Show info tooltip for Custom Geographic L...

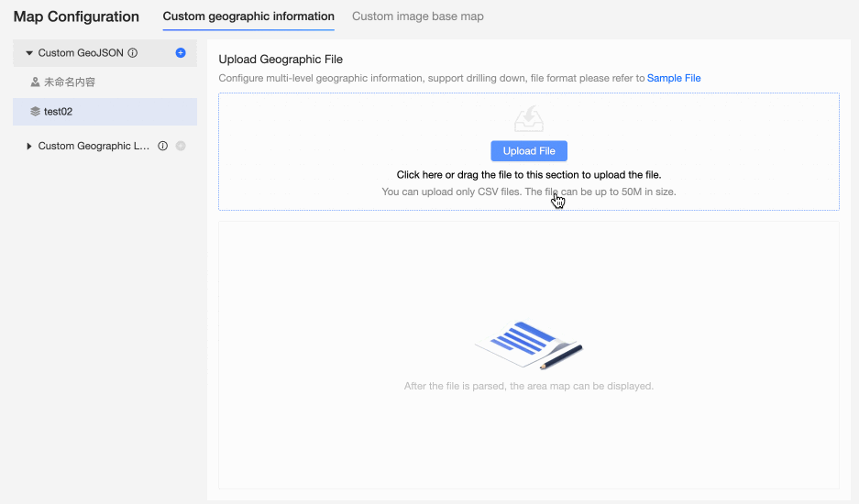click(162, 146)
